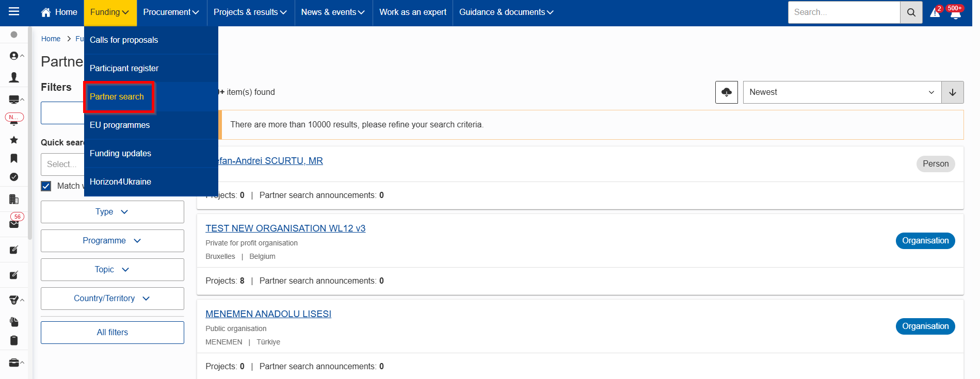Click the sidebar vertical scrollbar
Image resolution: width=980 pixels, height=379 pixels.
point(30,134)
